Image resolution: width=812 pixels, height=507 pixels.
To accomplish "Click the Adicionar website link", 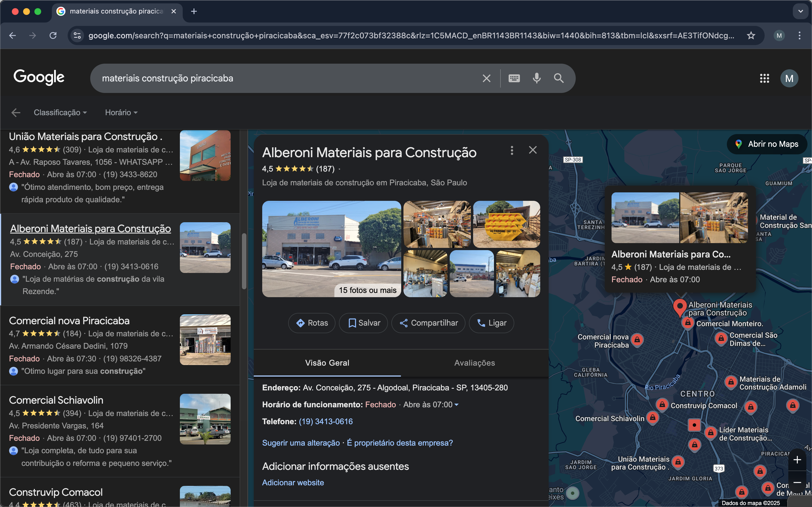I will click(x=293, y=482).
